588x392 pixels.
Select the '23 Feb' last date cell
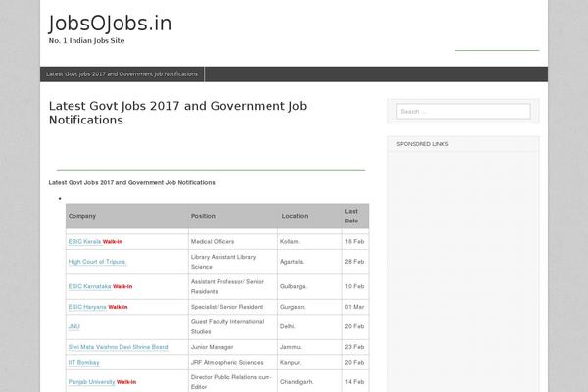point(354,347)
